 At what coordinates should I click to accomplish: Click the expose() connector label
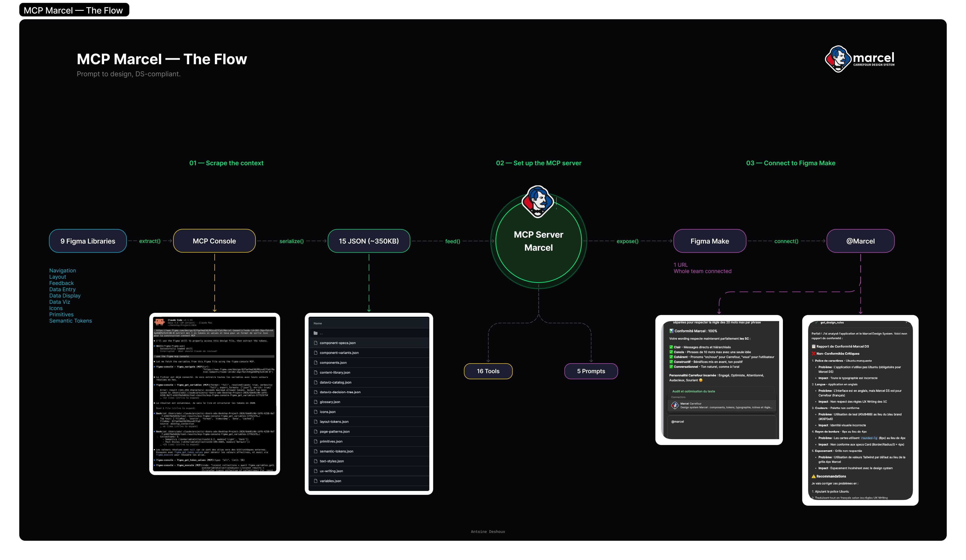point(627,241)
